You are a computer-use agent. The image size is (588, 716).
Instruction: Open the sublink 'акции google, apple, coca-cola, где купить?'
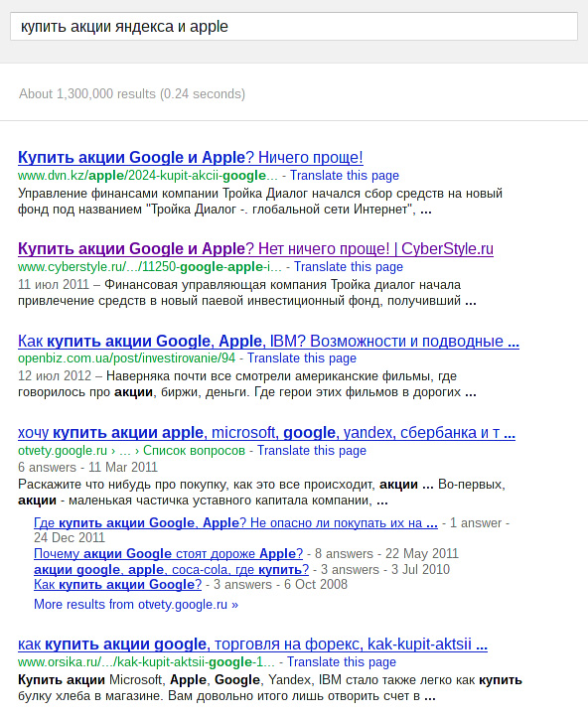171,569
